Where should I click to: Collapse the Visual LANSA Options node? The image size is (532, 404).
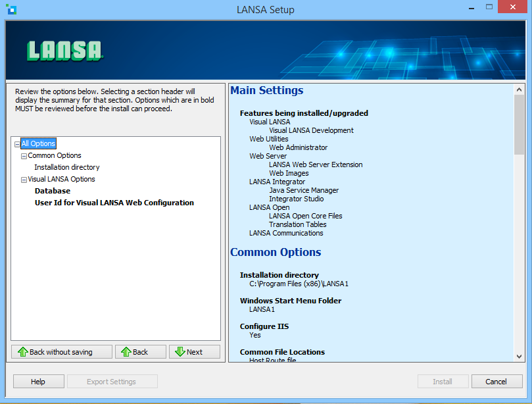24,180
